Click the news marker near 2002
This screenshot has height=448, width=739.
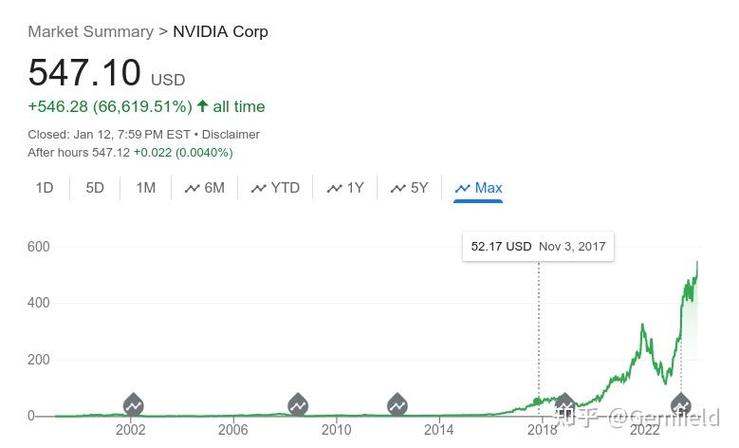(133, 405)
